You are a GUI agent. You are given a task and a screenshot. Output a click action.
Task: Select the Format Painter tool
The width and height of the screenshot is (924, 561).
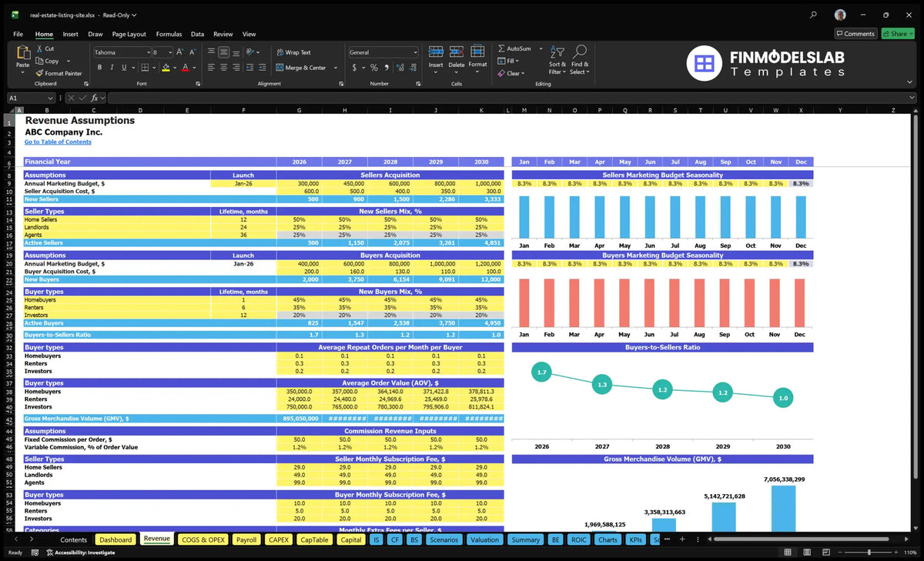tap(59, 73)
